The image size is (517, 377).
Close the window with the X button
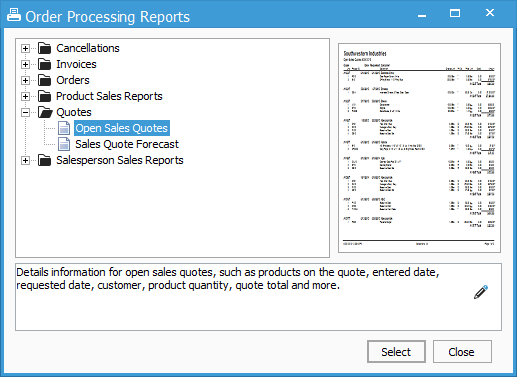pyautogui.click(x=490, y=13)
